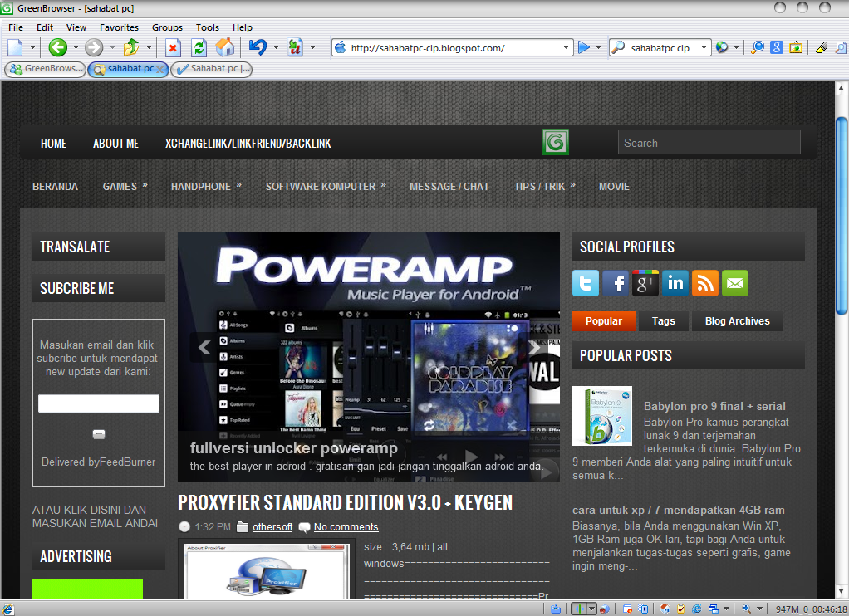Viewport: 849px width, 616px height.
Task: Toggle the window with red dot status icon
Action: click(x=627, y=609)
